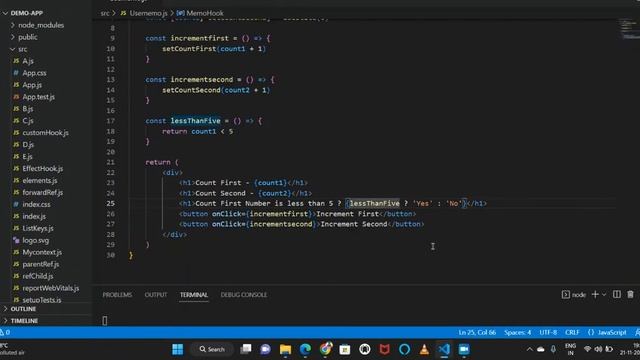Click the taskbar Search box

click(x=212, y=349)
